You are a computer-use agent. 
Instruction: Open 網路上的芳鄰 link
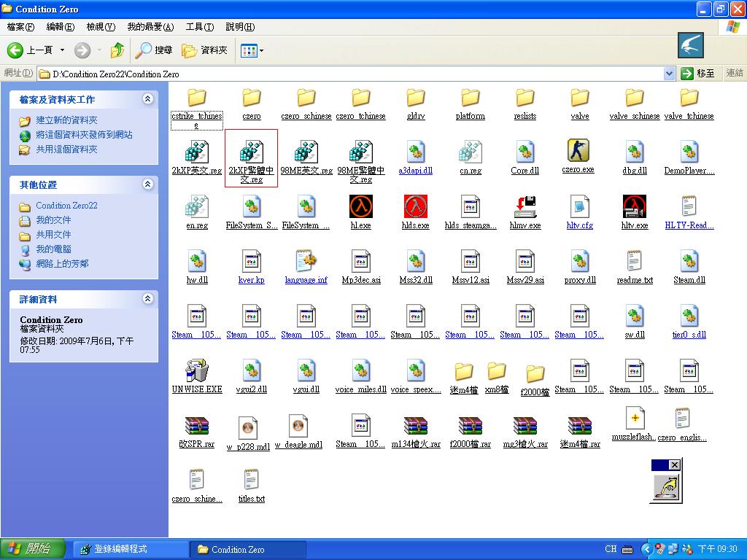point(63,263)
